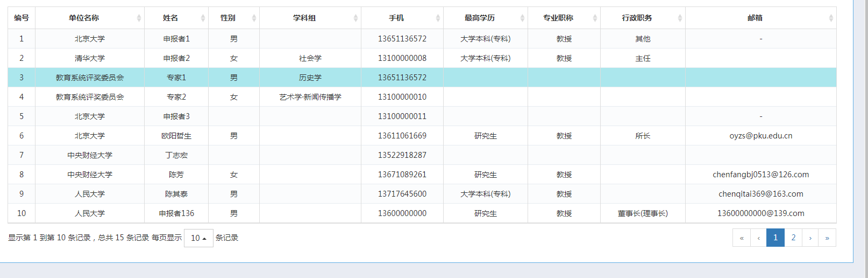Select the 清华大学 cell
Image resolution: width=868 pixels, height=278 pixels.
point(90,58)
